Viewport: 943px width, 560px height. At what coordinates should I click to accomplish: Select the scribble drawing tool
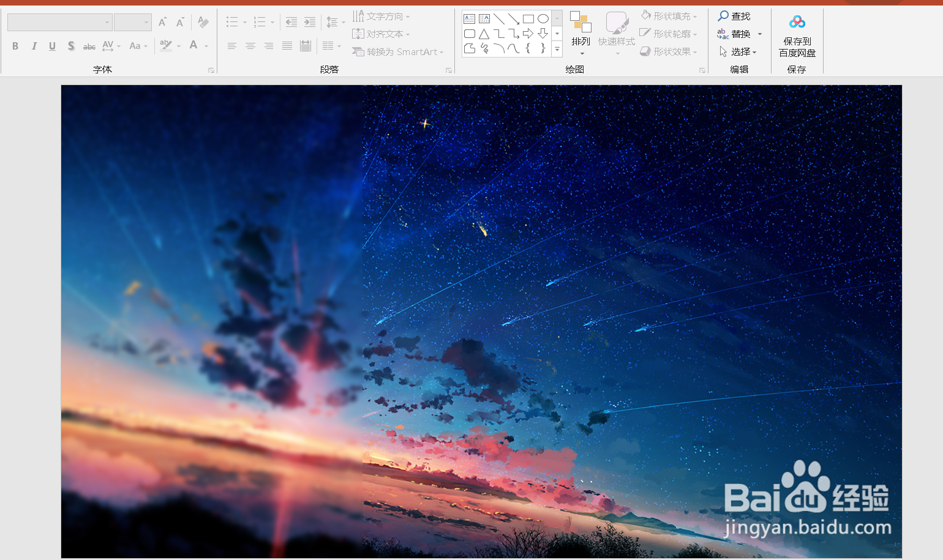(x=484, y=48)
